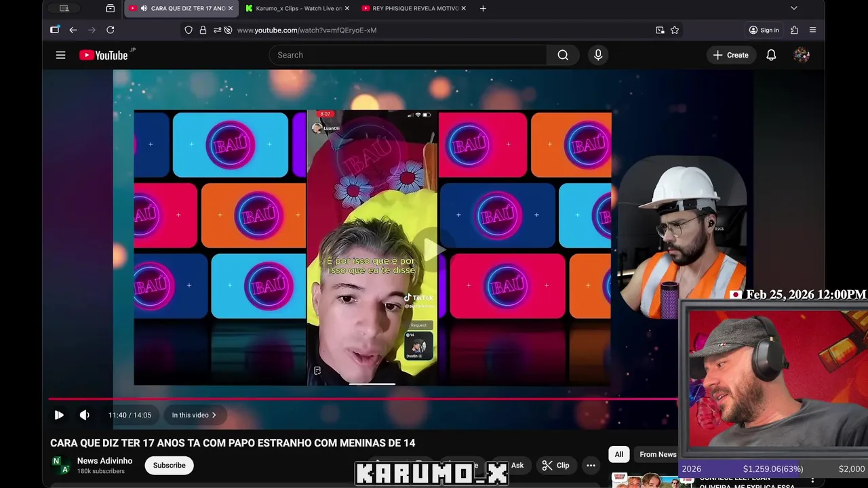Click the search magnifier button
This screenshot has width=868, height=488.
[x=563, y=55]
